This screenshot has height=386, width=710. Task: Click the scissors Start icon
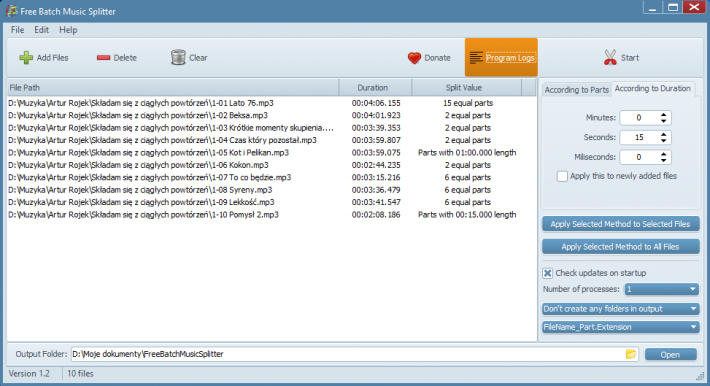[610, 58]
